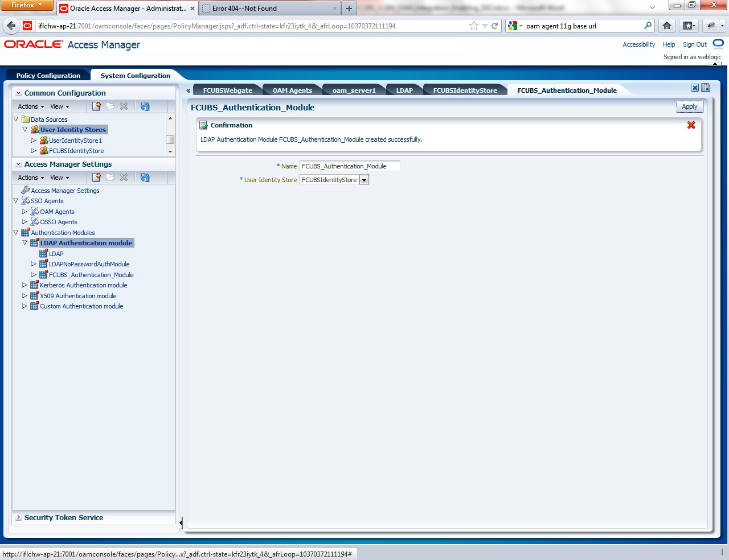This screenshot has height=560, width=729.
Task: Close the current tab with blue X icon
Action: coord(695,88)
